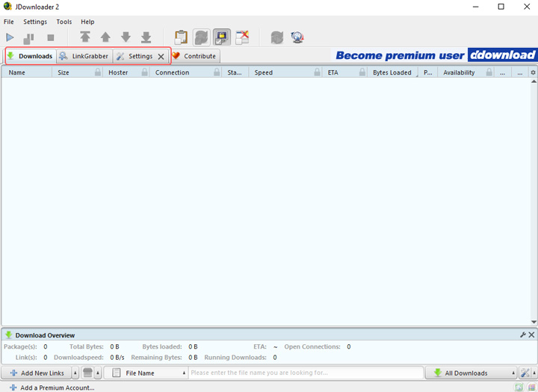
Task: Click scrollbar down arrow in downloads table
Action: pos(534,322)
